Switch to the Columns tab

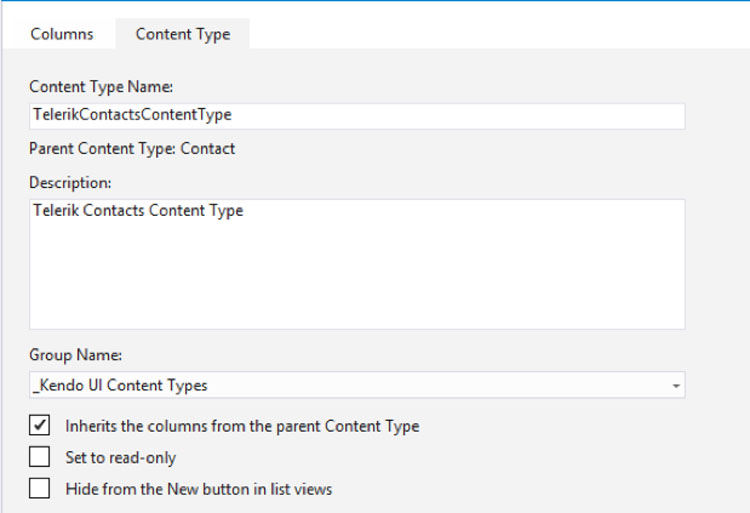click(x=62, y=34)
